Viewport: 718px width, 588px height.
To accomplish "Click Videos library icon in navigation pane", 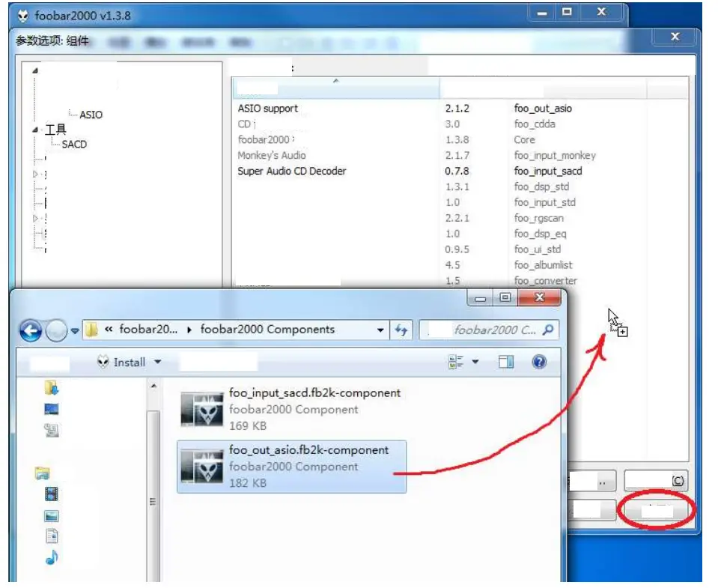I will (x=51, y=494).
